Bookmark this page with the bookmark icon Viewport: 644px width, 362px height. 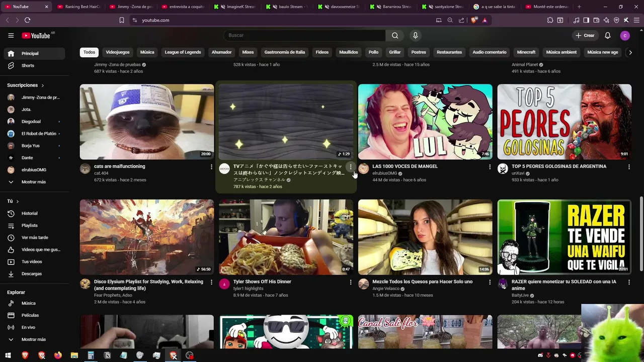(x=121, y=20)
